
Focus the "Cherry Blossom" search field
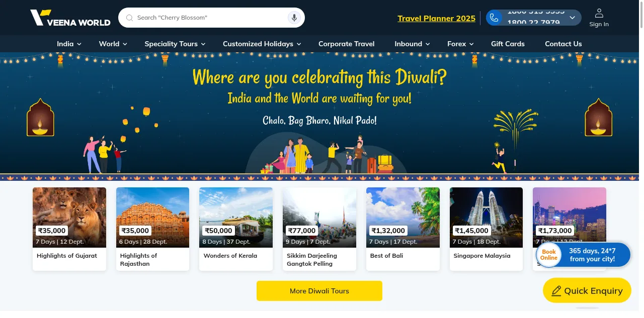coord(211,18)
